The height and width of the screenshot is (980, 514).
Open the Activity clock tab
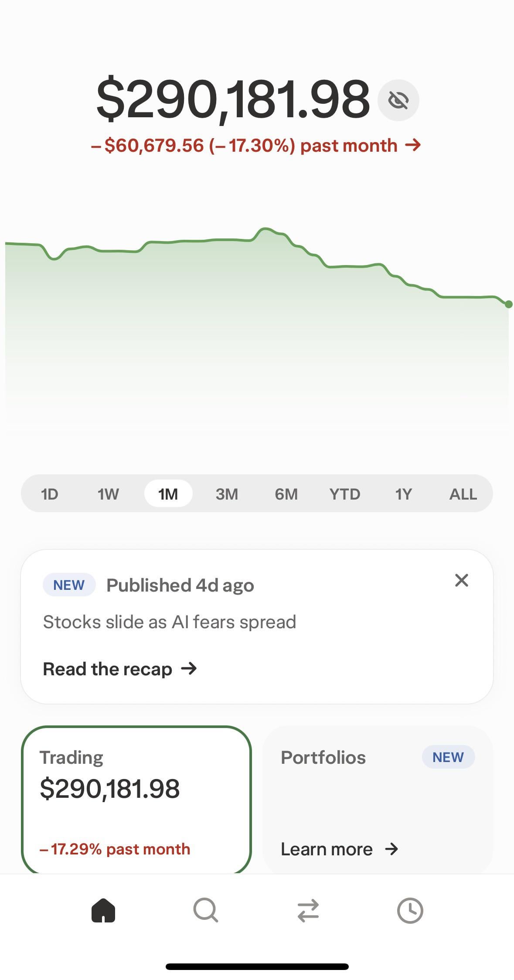[x=410, y=910]
